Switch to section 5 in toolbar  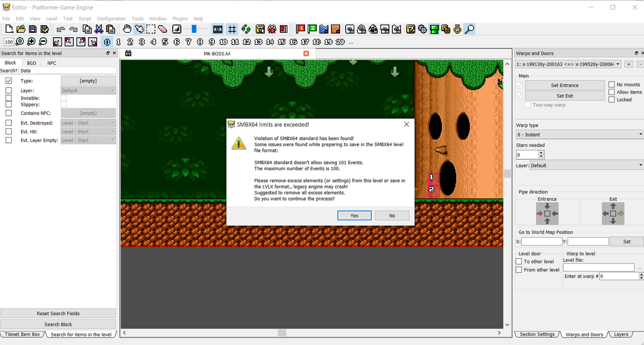pyautogui.click(x=165, y=42)
